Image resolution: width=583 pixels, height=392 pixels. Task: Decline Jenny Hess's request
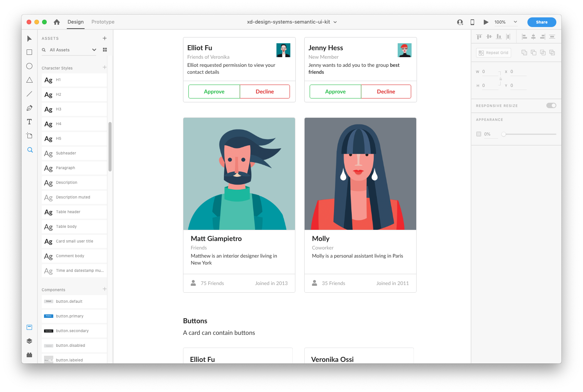(x=386, y=92)
